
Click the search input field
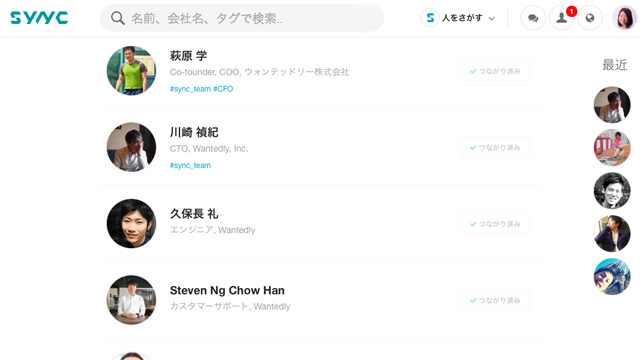pos(242,18)
